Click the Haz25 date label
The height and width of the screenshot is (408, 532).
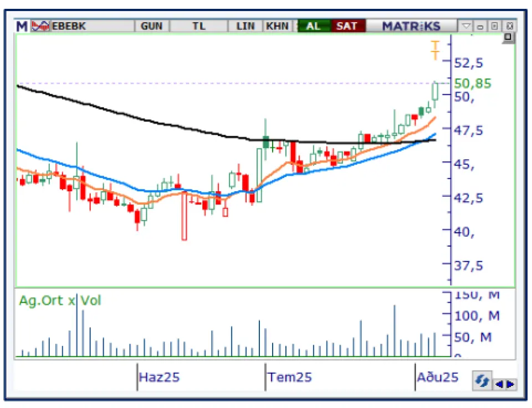(x=159, y=377)
